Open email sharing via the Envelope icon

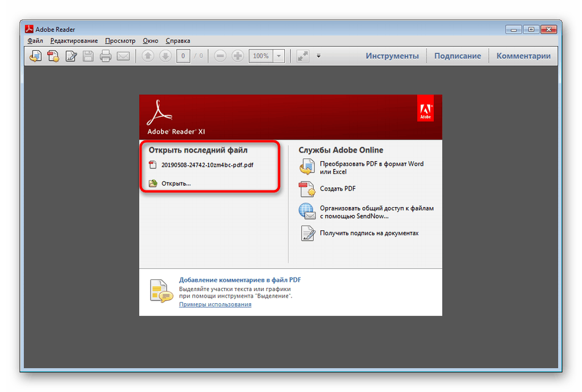pyautogui.click(x=124, y=56)
